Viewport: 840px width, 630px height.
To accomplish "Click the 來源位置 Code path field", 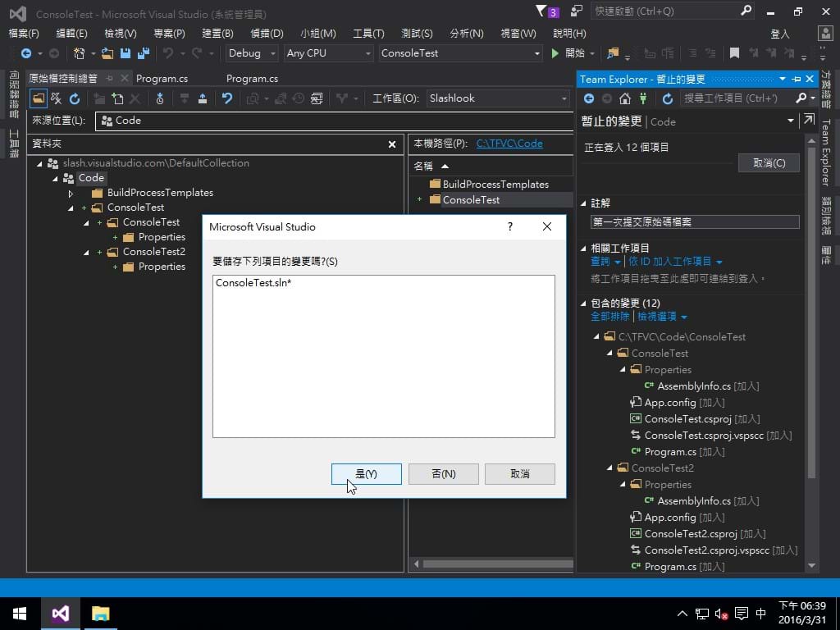I will (335, 121).
